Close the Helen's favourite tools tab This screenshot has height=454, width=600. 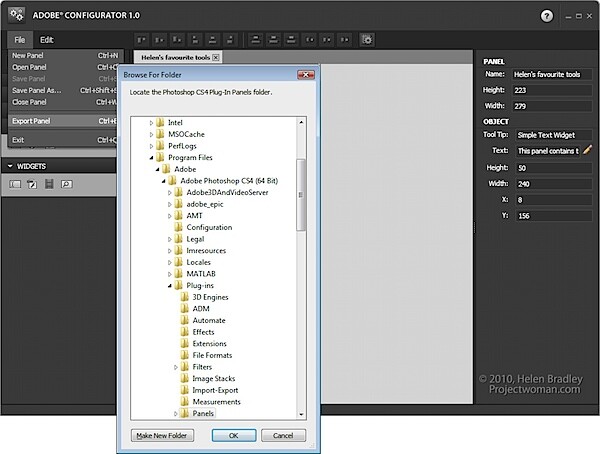pyautogui.click(x=216, y=57)
